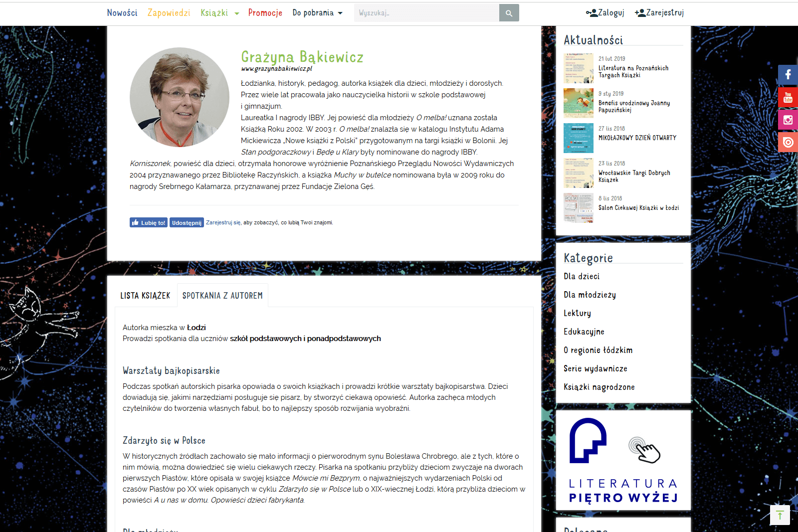Image resolution: width=798 pixels, height=532 pixels.
Task: Click the search magnifier button
Action: tap(509, 13)
